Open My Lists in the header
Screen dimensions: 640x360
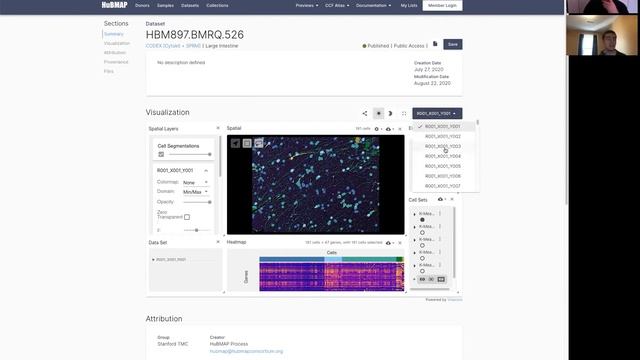pos(409,6)
